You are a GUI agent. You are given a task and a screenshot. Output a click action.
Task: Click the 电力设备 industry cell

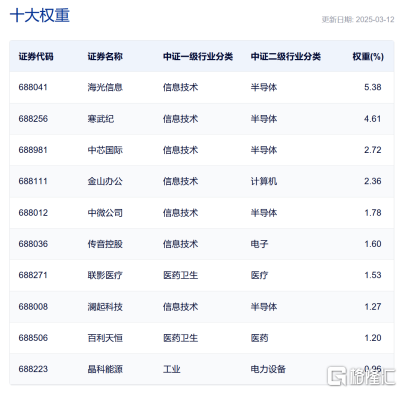coord(268,369)
